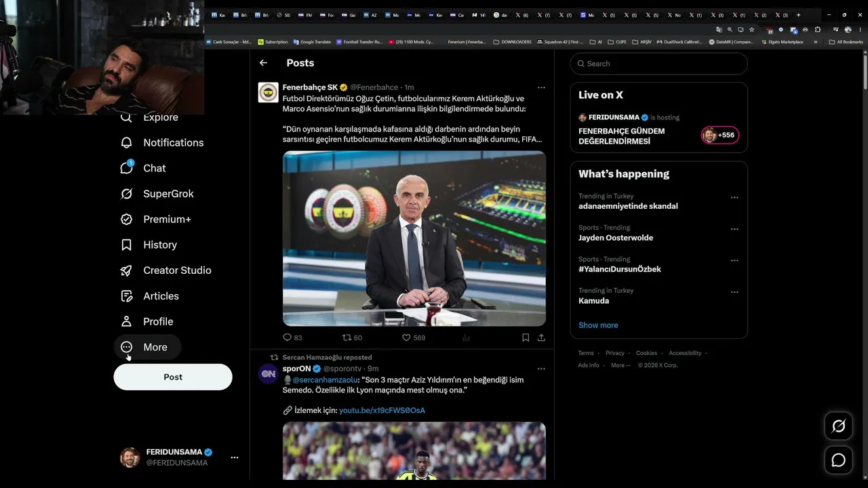Open the Explore search icon in sidebar
This screenshot has width=868, height=488.
[x=126, y=117]
